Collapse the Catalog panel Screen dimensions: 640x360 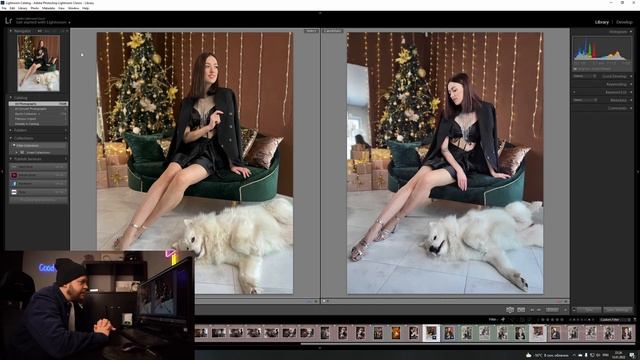point(11,98)
